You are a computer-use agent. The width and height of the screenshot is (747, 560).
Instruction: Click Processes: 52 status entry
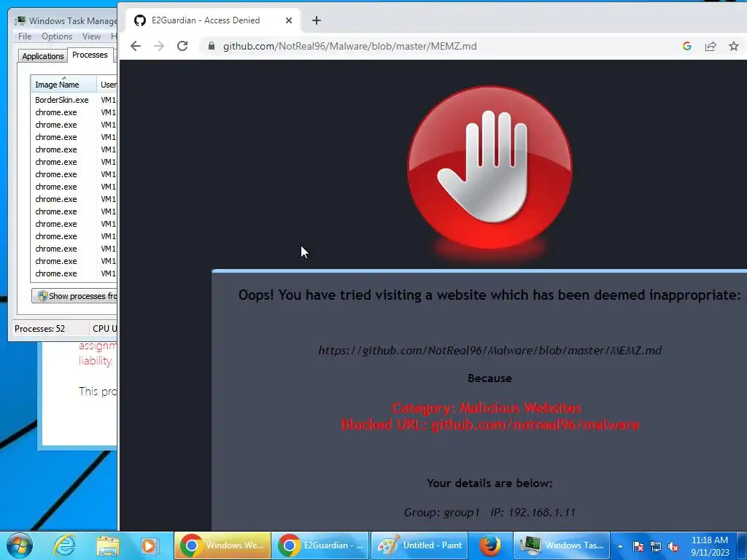pyautogui.click(x=40, y=329)
